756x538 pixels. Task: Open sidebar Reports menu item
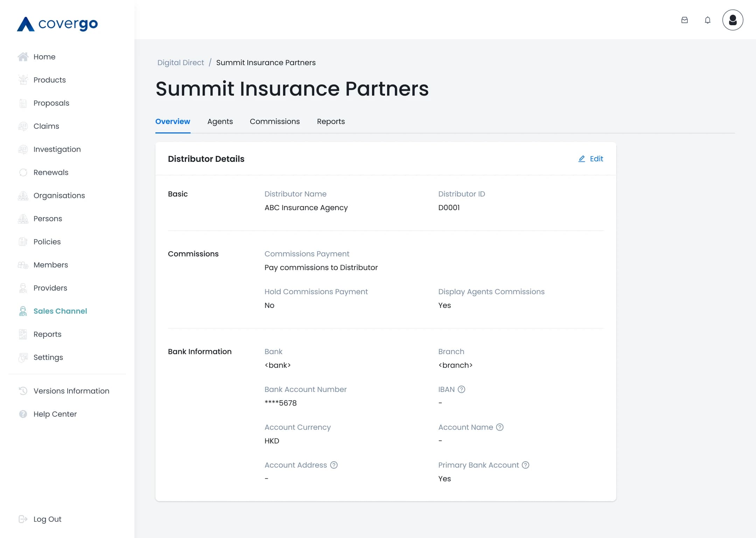click(x=48, y=334)
